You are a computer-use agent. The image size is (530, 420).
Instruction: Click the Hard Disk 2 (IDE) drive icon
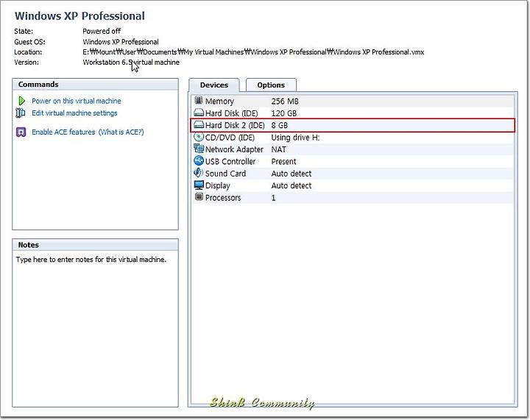pyautogui.click(x=199, y=125)
